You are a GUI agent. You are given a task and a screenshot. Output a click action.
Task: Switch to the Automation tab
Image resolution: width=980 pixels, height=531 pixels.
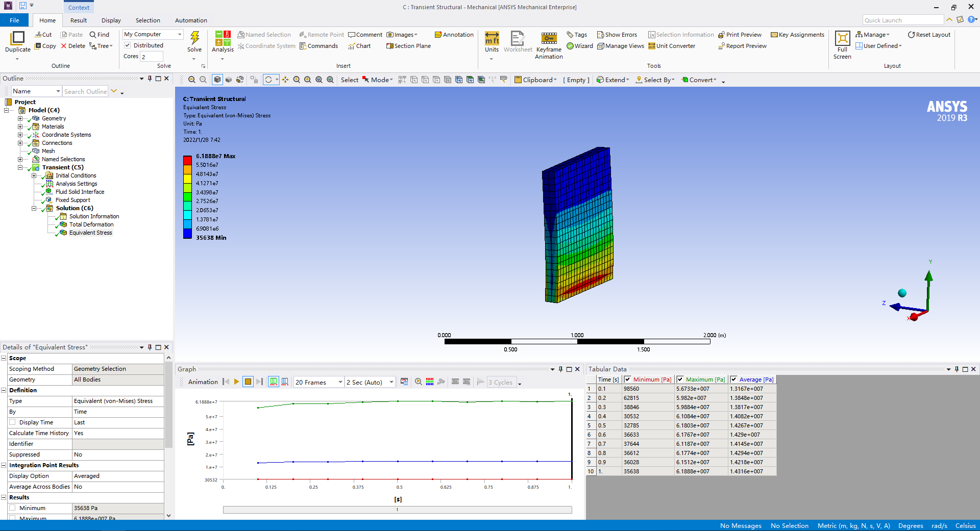pyautogui.click(x=191, y=20)
